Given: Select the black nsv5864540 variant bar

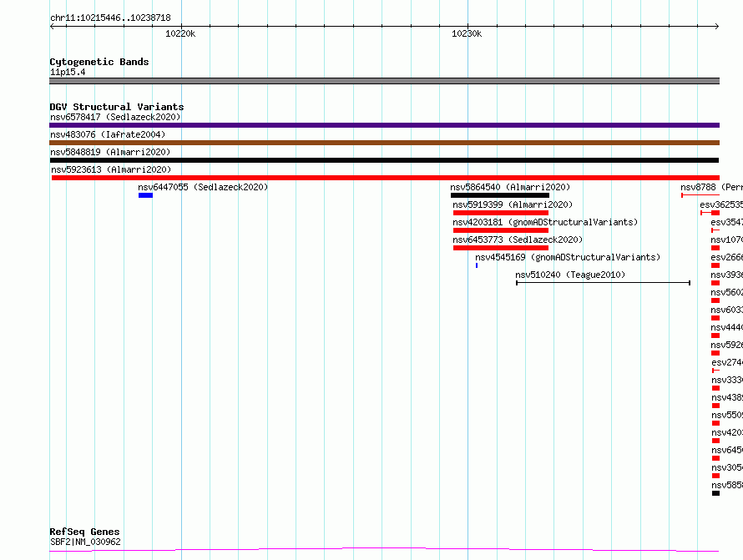Looking at the screenshot, I should 500,195.
